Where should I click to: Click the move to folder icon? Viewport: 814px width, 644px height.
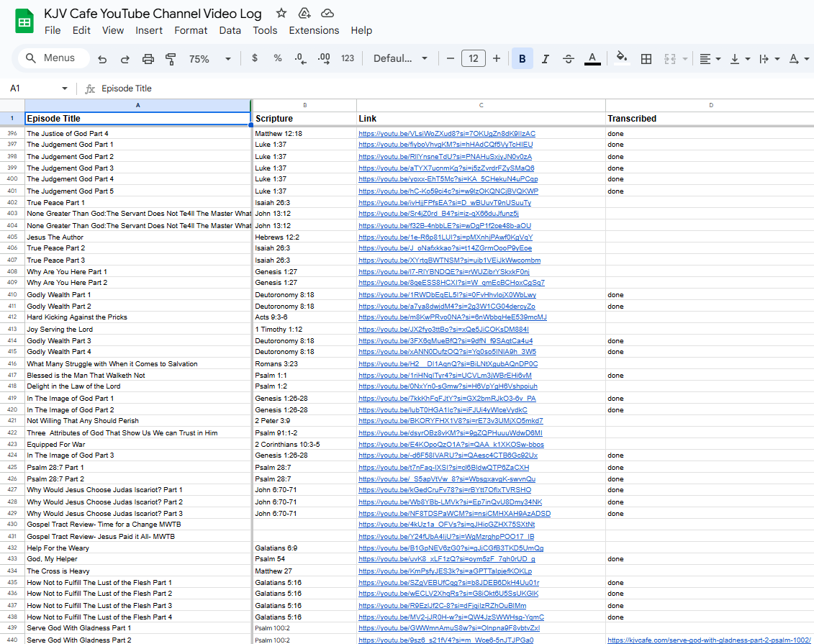304,13
